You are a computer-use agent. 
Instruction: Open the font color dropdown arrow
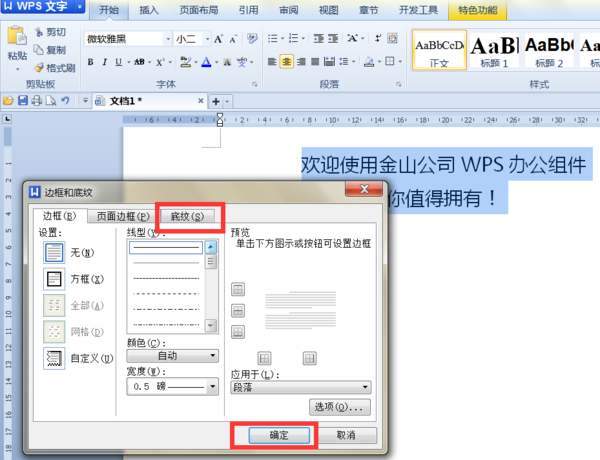pos(216,62)
